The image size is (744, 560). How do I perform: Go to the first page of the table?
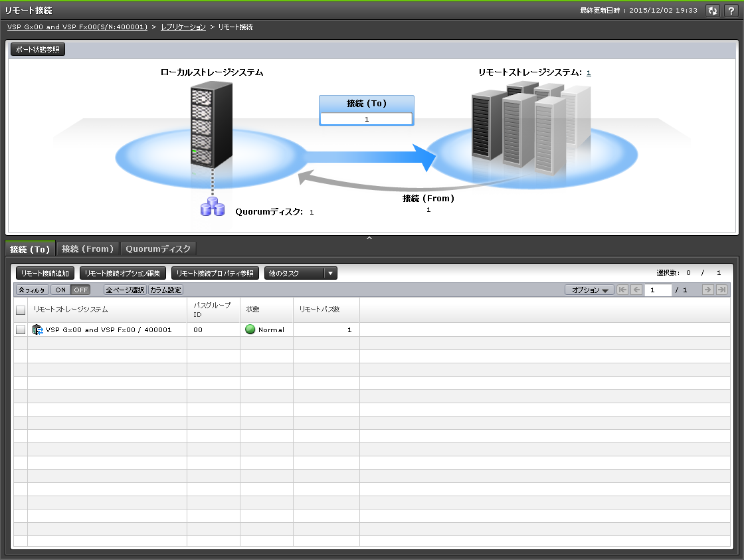622,290
